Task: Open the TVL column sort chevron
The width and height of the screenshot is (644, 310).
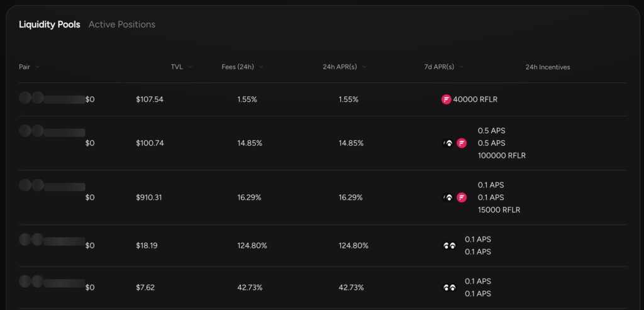Action: coord(190,67)
